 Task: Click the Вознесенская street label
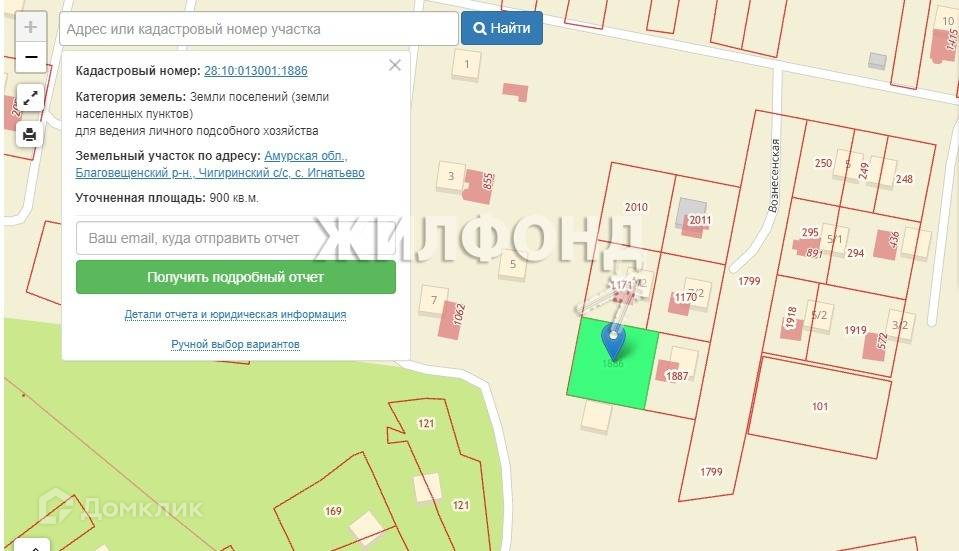pos(775,176)
